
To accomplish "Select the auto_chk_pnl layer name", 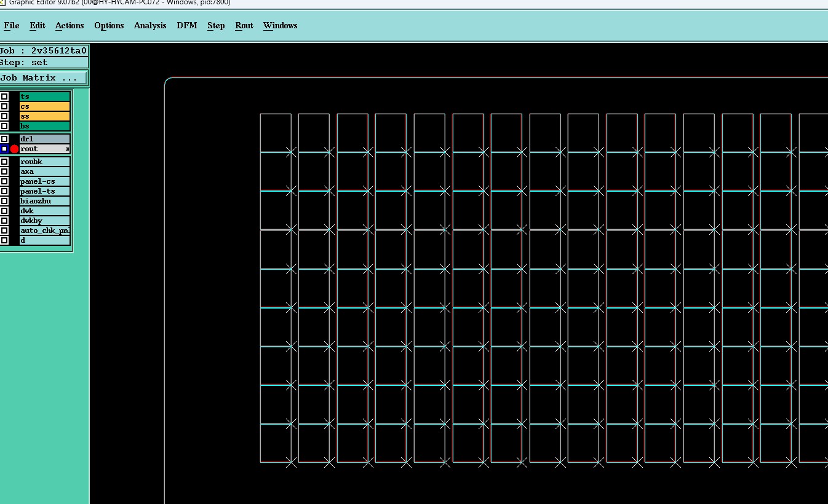I will pos(45,230).
